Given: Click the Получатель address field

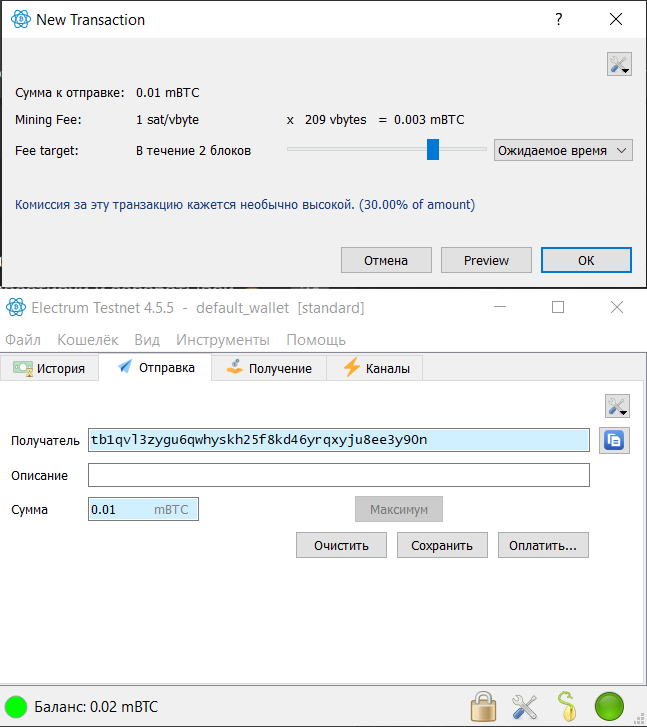Looking at the screenshot, I should [339, 440].
